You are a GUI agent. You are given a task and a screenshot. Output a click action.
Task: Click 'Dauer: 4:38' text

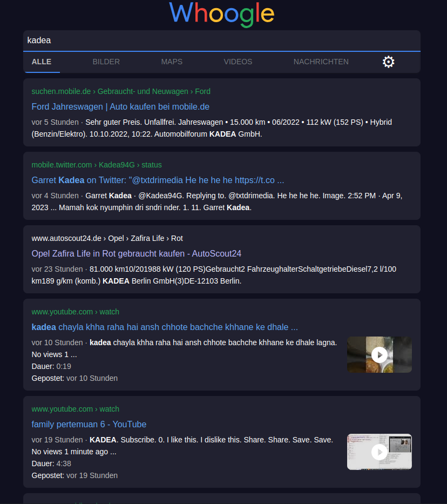(x=51, y=463)
